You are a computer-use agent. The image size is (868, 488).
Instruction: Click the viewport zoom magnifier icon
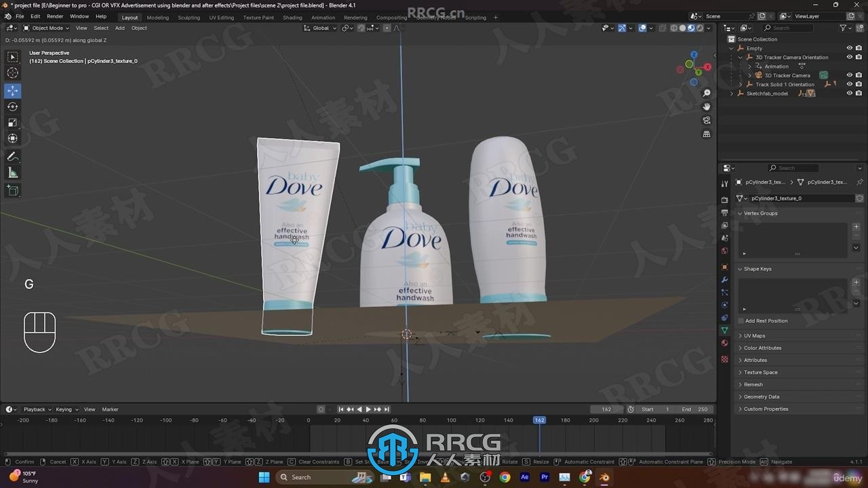click(x=707, y=93)
